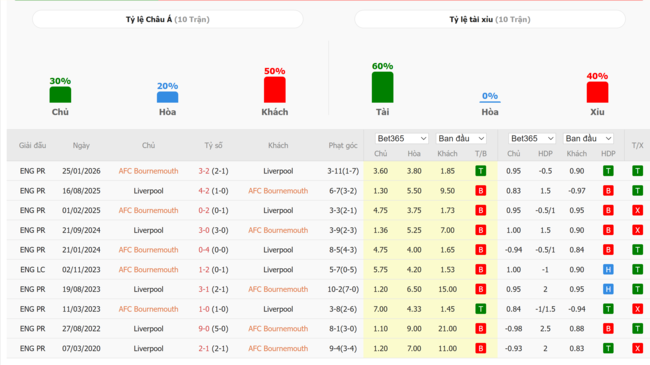The height and width of the screenshot is (365, 650).
Task: Click the green T T/X badge, 27/08/2022 row
Action: pyautogui.click(x=637, y=328)
